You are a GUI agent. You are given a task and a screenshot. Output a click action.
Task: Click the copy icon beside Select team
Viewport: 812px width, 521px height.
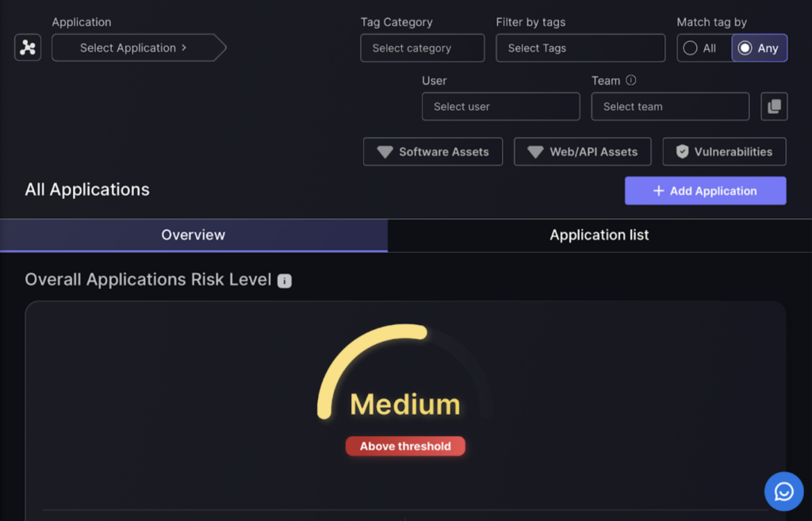point(774,107)
